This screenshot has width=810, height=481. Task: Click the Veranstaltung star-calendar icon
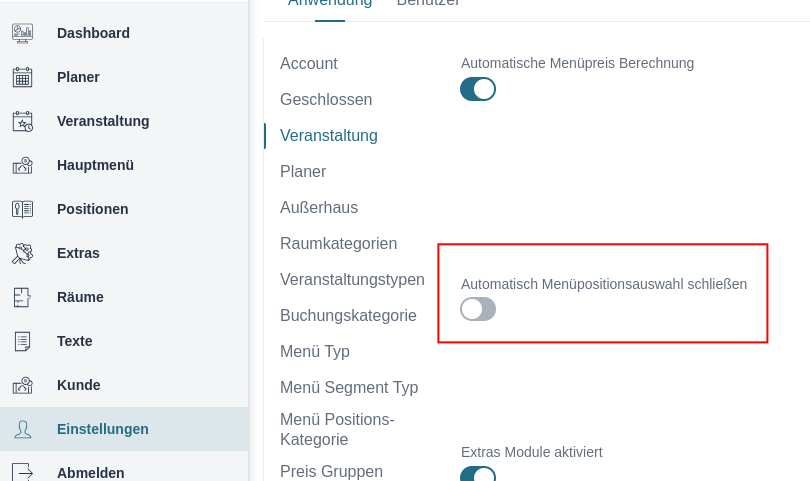(x=22, y=121)
